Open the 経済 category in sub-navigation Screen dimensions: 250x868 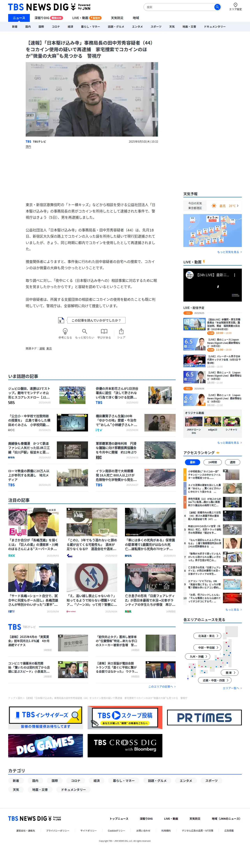70,27
